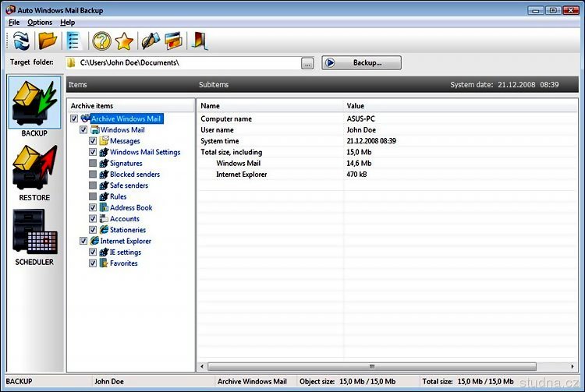
Task: Click the browse (...) target folder button
Action: (x=307, y=62)
